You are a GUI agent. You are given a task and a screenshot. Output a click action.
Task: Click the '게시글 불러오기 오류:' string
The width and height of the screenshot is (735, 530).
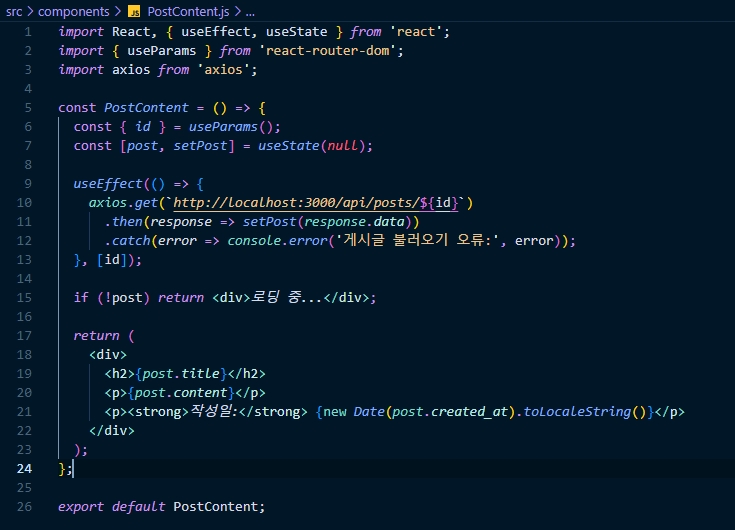[x=420, y=240]
